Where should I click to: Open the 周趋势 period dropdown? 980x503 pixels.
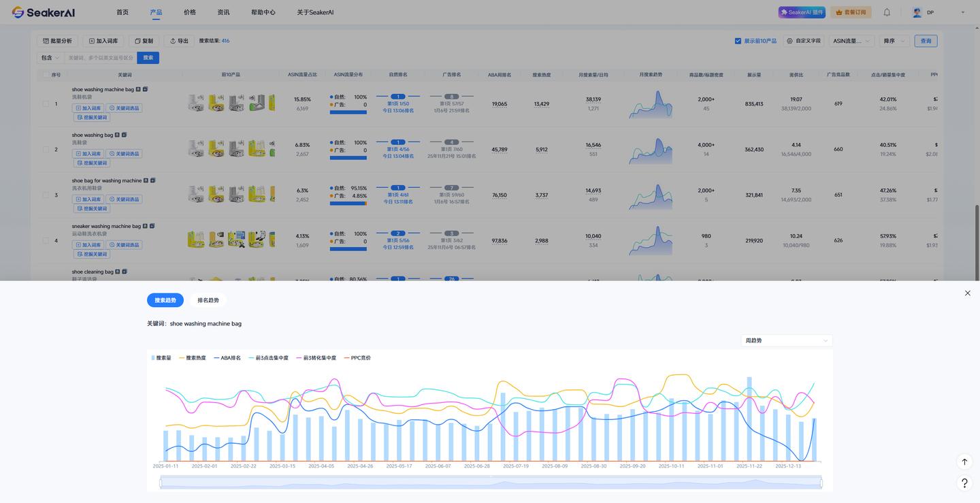pyautogui.click(x=786, y=340)
